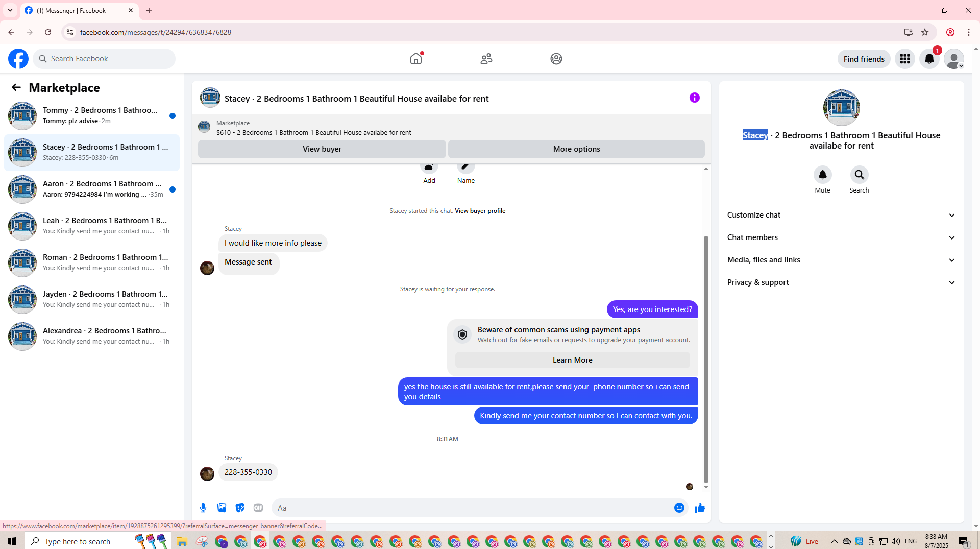Open Chrome three-dot menu
Screen dimensions: 980x549
pos(969,32)
